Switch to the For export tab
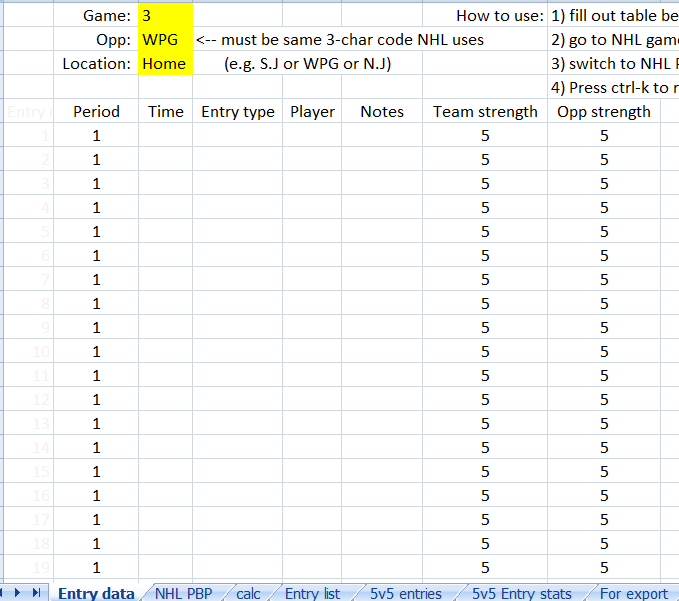 pos(633,593)
